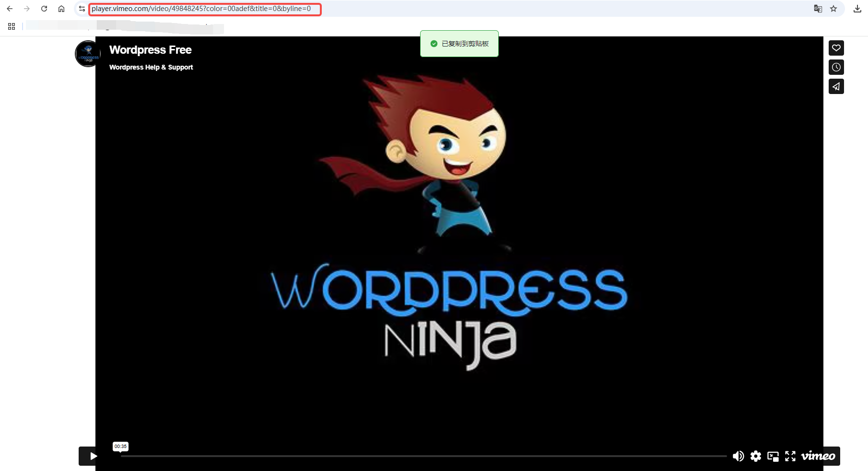Image resolution: width=868 pixels, height=471 pixels.
Task: Select the Like heart icon
Action: (x=836, y=48)
